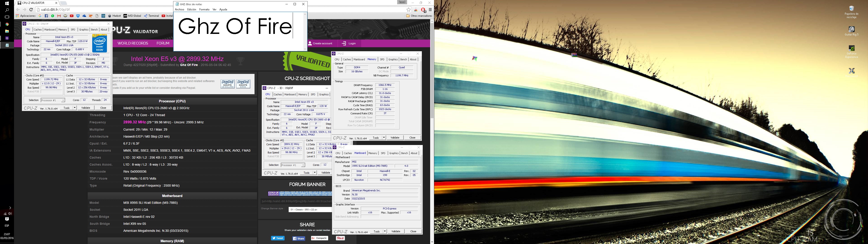Click the forum banner BBCode text field
This screenshot has height=244, width=868.
pos(297,201)
